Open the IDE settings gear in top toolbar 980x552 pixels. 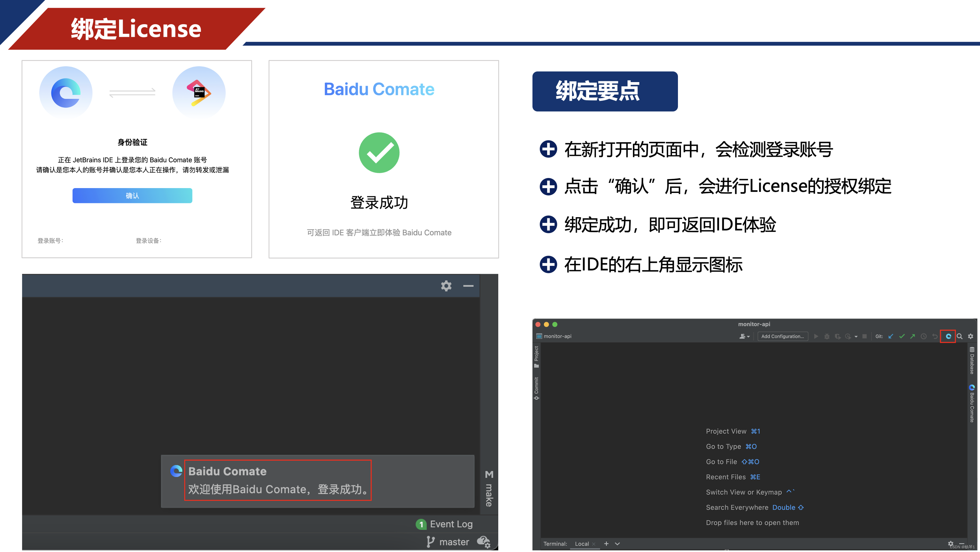[971, 336]
